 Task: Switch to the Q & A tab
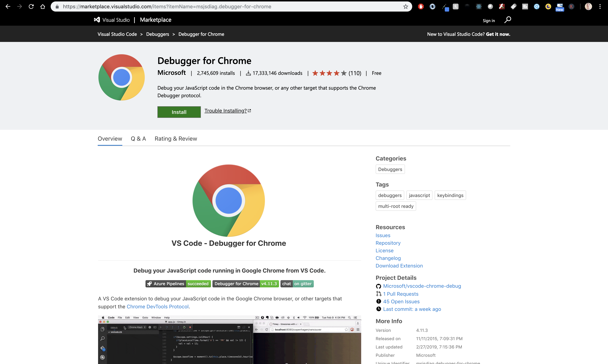pyautogui.click(x=138, y=139)
